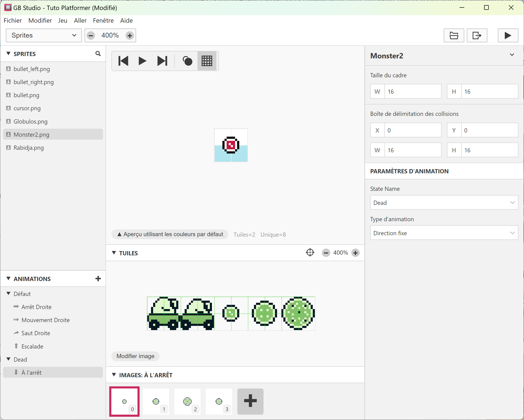Click the open project folder icon
This screenshot has width=524, height=420.
point(454,36)
